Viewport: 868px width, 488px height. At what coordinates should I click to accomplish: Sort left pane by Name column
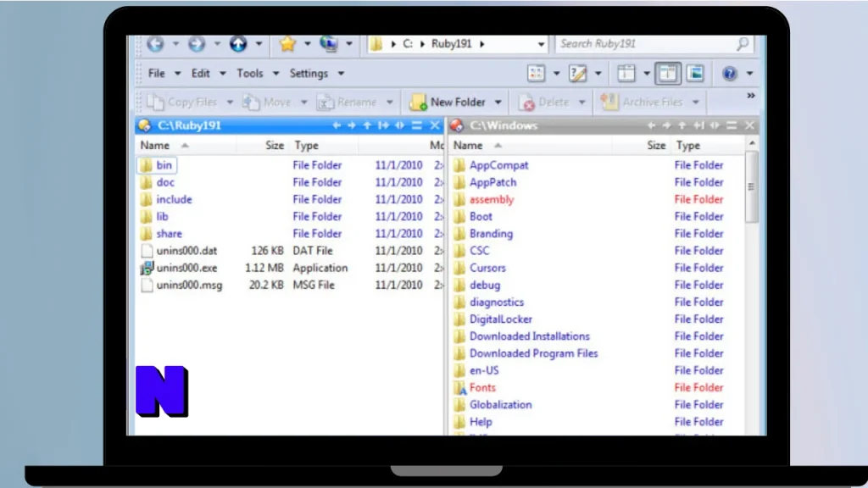(x=186, y=146)
